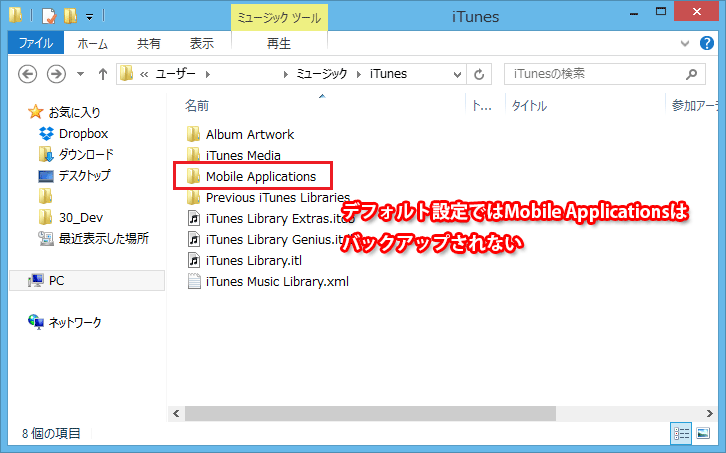Click ミュージック in the address breadcrumb
Screen dimensions: 726x453
point(322,74)
